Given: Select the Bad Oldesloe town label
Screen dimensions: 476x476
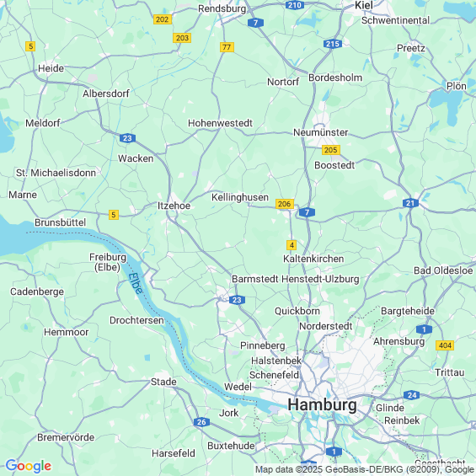Looking at the screenshot, I should pyautogui.click(x=443, y=270).
